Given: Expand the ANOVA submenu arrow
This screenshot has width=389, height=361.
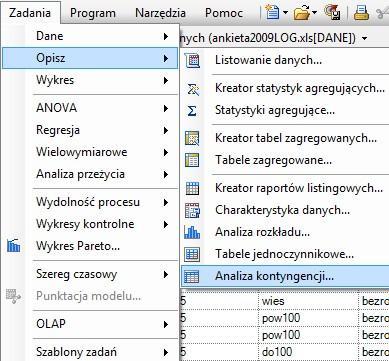Looking at the screenshot, I should 166,108.
